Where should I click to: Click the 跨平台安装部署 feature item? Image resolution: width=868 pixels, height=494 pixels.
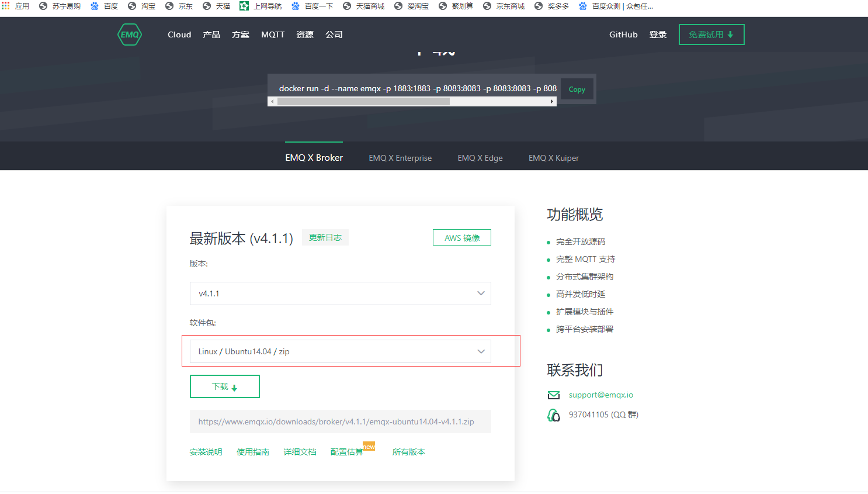click(x=585, y=329)
